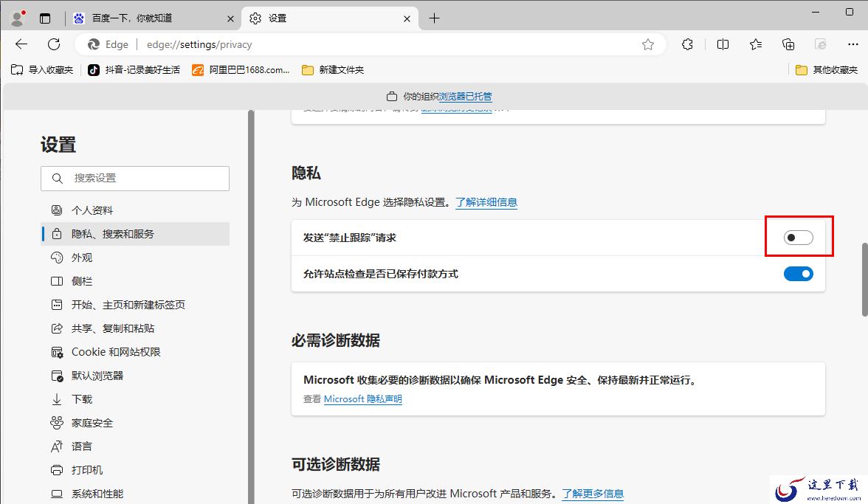Open a new tab with plus button
The width and height of the screenshot is (868, 504).
point(435,18)
